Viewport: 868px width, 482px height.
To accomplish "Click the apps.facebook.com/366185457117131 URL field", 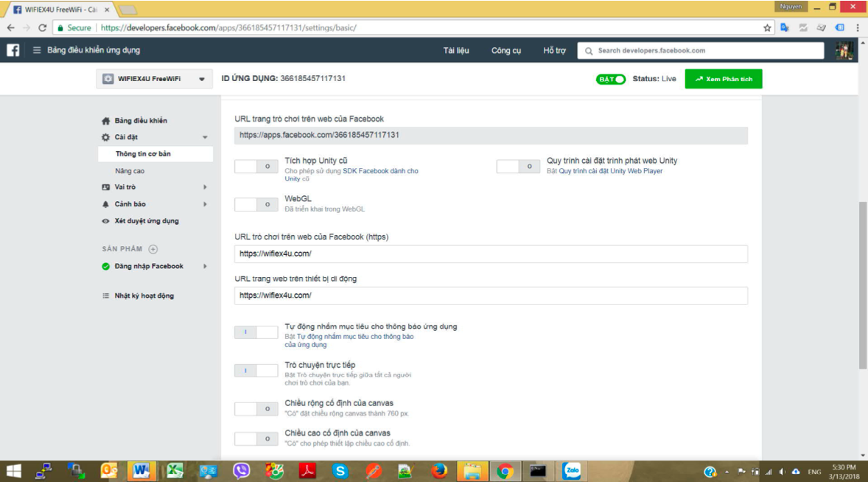I will pos(491,135).
